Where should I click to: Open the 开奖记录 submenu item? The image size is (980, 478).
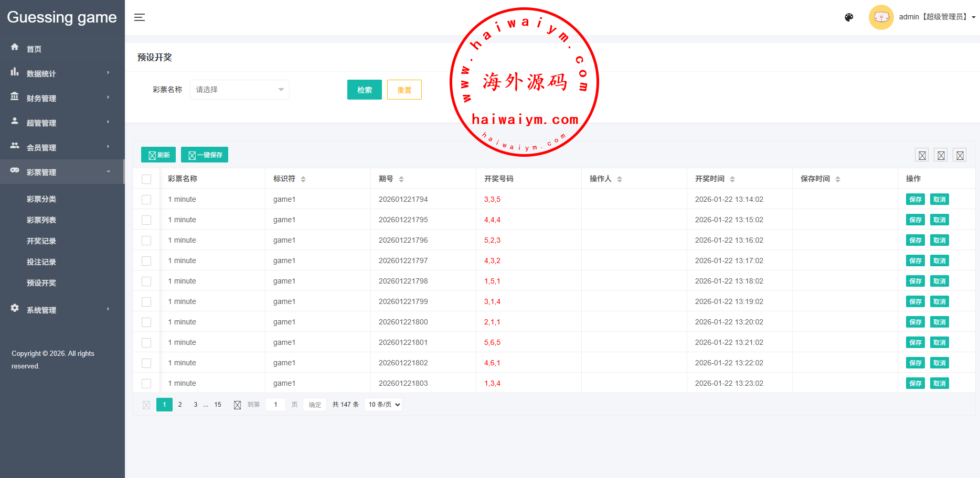[41, 241]
